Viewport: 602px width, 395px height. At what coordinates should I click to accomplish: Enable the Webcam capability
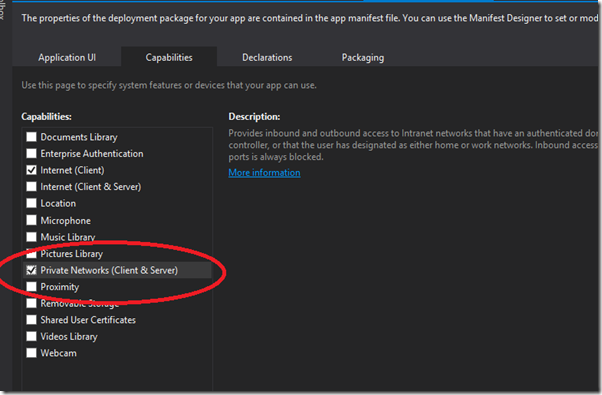(31, 353)
